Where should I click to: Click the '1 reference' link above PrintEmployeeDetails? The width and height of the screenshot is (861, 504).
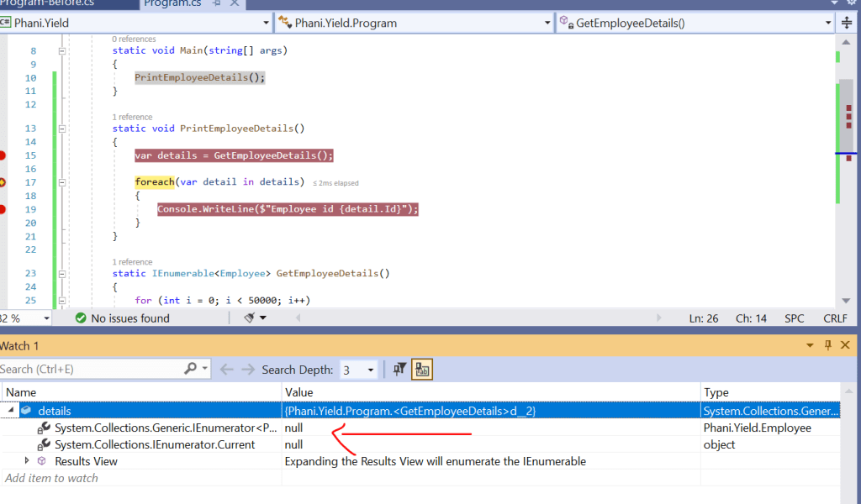pos(132,117)
